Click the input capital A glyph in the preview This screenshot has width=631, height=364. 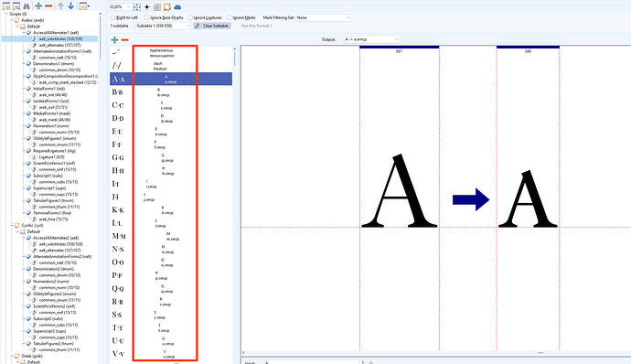[x=400, y=190]
